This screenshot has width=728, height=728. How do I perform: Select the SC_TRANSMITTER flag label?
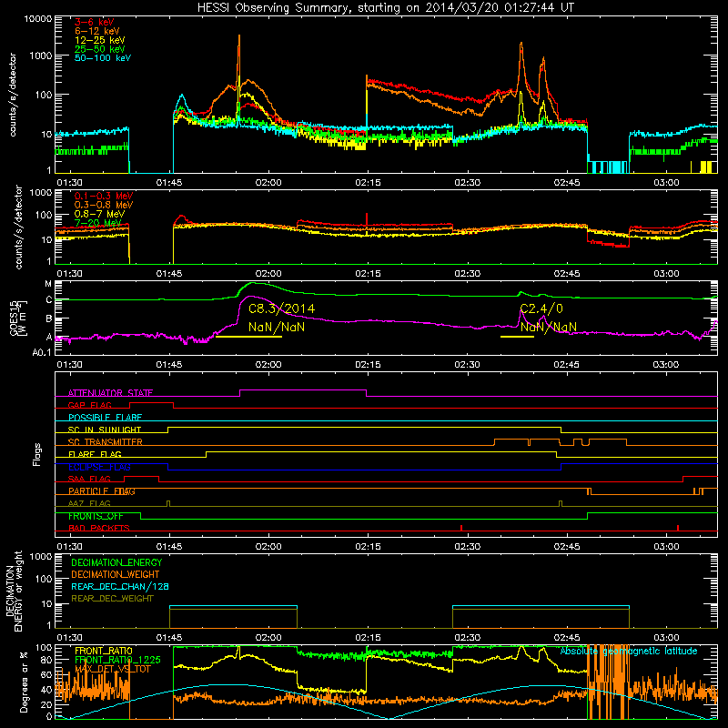[106, 442]
